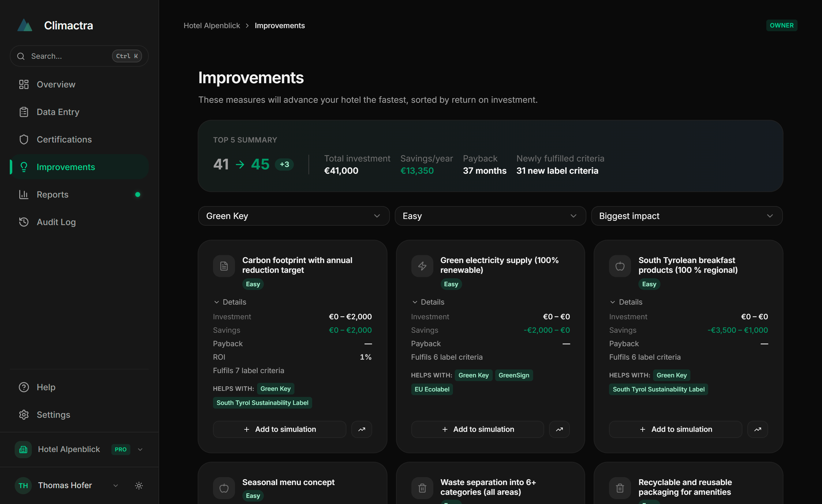The width and height of the screenshot is (822, 504).
Task: Open Audit Log section
Action: 79,222
